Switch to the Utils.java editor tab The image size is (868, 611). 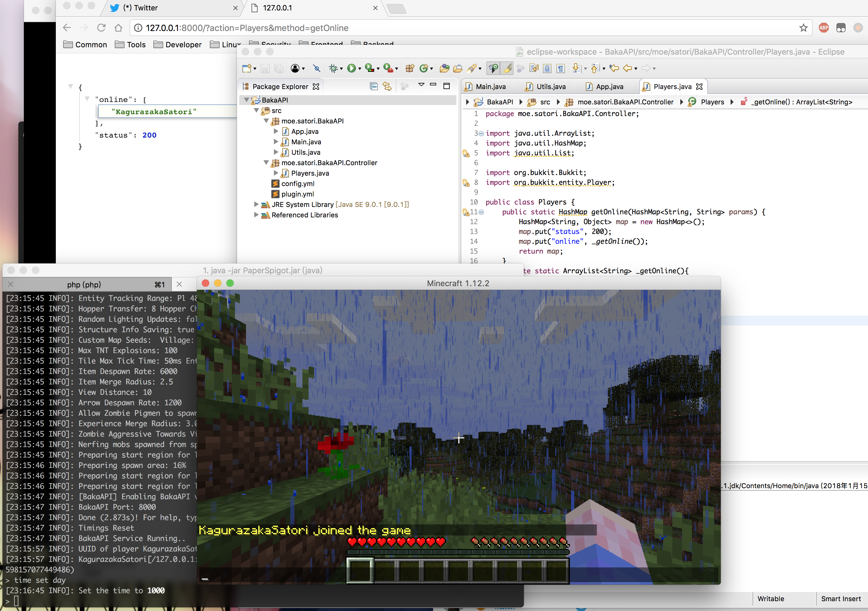point(551,87)
